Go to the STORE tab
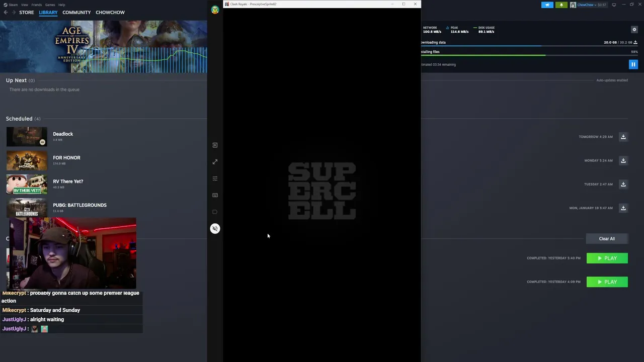Viewport: 644px width, 362px height. 27,12
